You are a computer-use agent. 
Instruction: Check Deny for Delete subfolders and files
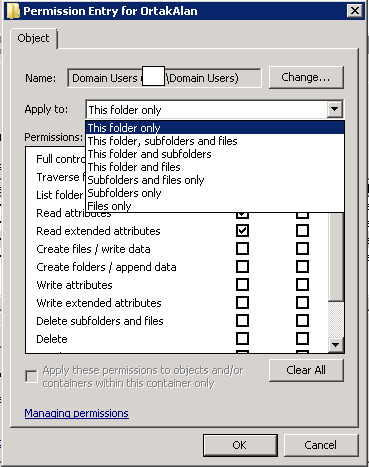(302, 321)
